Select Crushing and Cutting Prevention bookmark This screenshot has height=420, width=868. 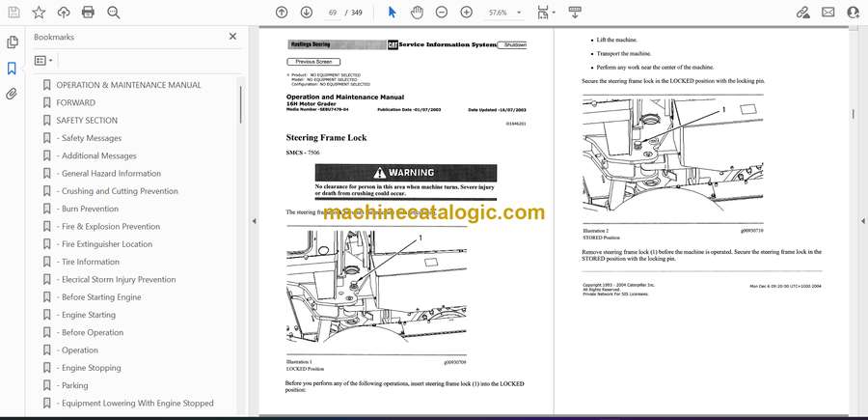coord(118,191)
